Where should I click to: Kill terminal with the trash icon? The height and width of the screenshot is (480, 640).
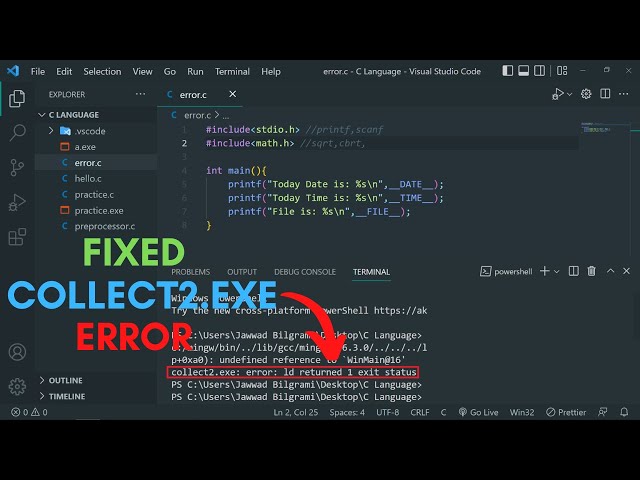point(591,271)
